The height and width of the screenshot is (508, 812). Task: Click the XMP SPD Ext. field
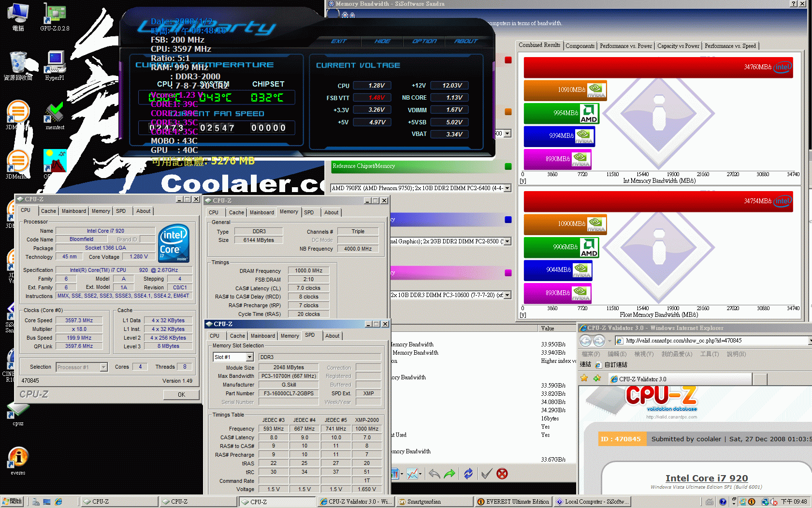click(x=369, y=393)
